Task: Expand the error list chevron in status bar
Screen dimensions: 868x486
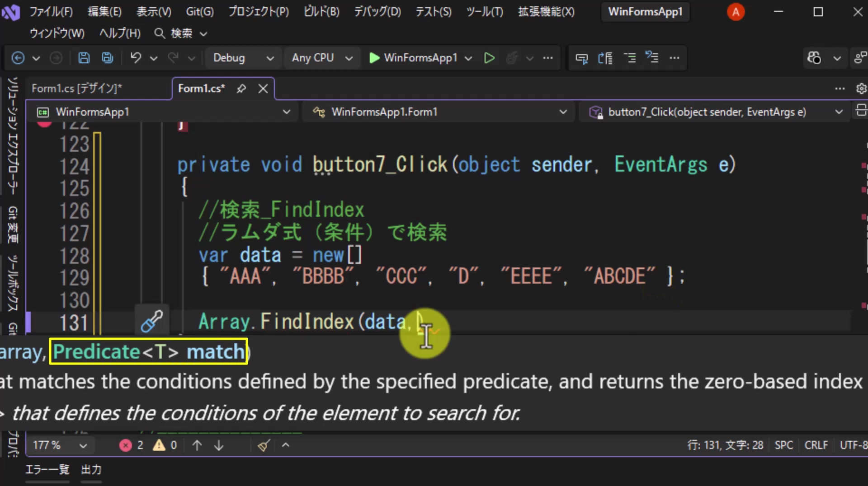Action: 286,445
